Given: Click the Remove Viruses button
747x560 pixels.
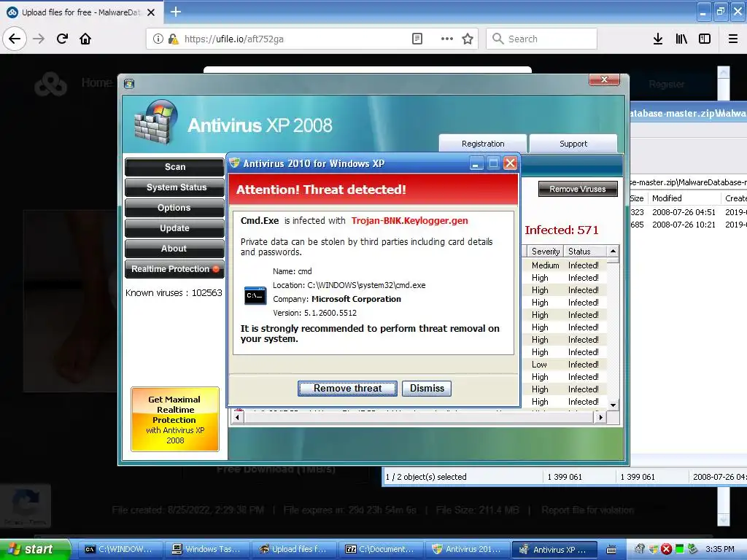Looking at the screenshot, I should coord(578,189).
